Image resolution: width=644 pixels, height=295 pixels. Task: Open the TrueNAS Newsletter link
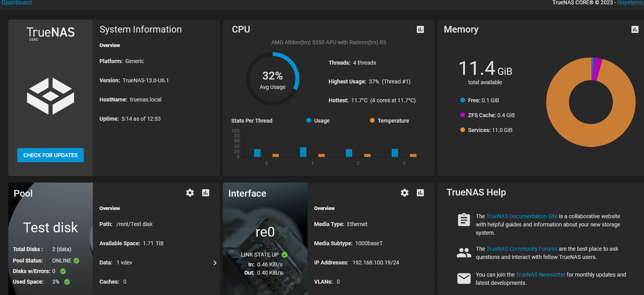click(x=541, y=275)
